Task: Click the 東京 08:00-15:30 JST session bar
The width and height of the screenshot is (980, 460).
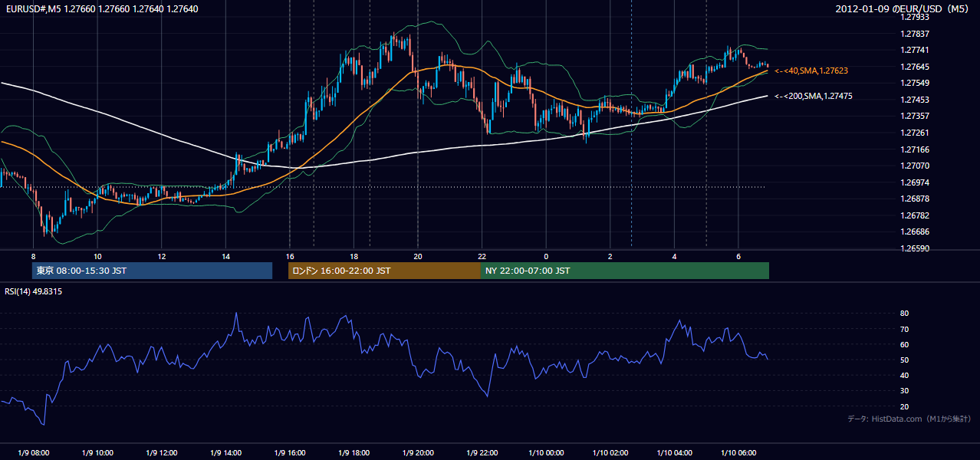Action: [x=152, y=271]
